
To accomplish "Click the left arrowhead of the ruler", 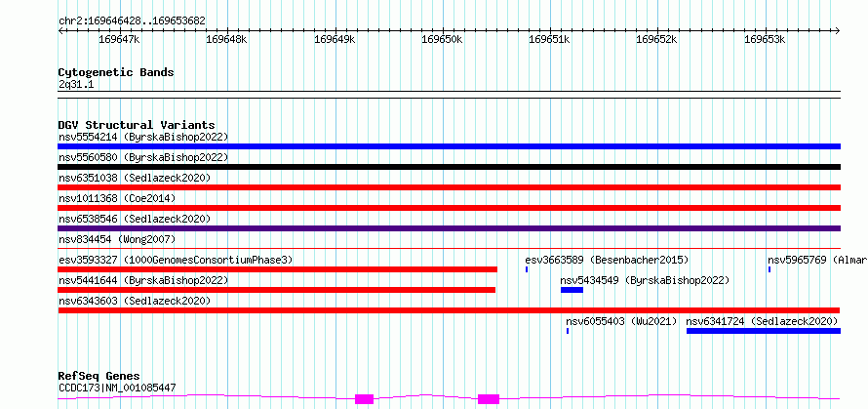I will click(60, 31).
